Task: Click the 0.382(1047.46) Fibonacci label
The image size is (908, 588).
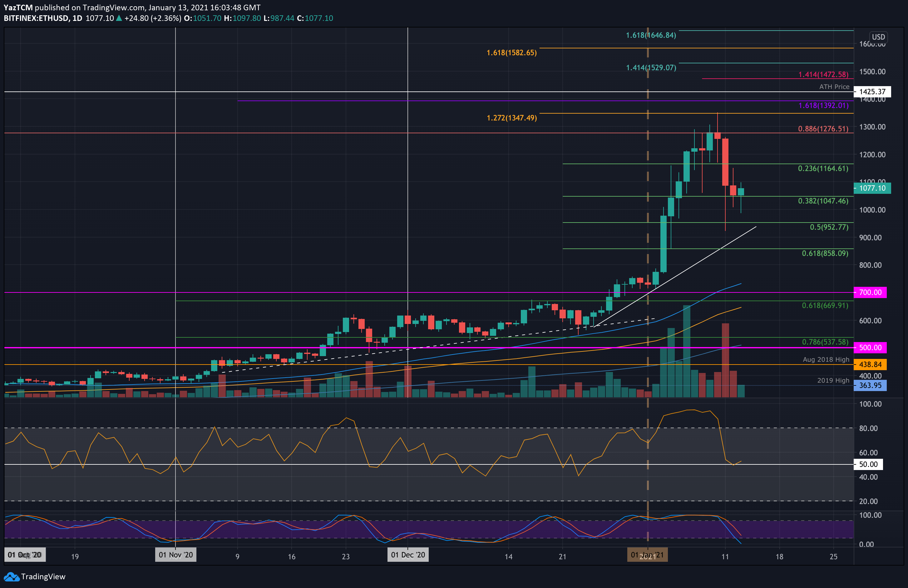Action: click(x=823, y=201)
